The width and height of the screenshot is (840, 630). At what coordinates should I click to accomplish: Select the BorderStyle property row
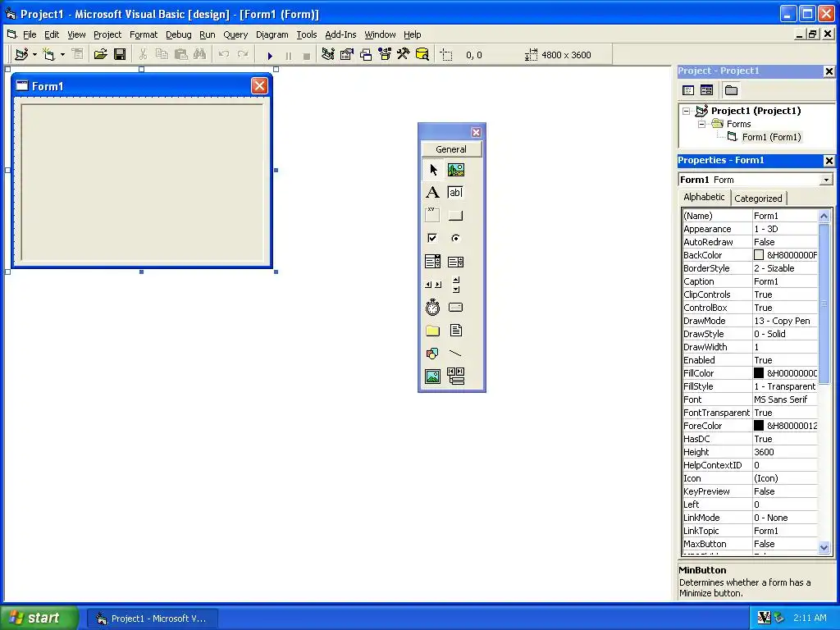750,268
